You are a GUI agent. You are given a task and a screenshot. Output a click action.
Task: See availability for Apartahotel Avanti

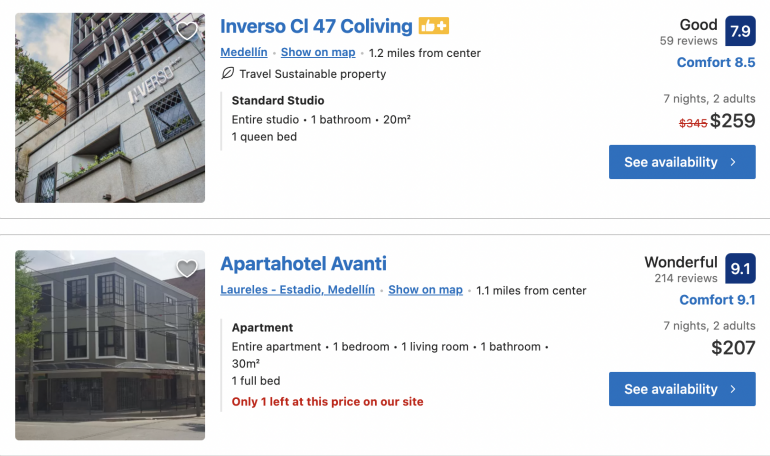click(682, 389)
